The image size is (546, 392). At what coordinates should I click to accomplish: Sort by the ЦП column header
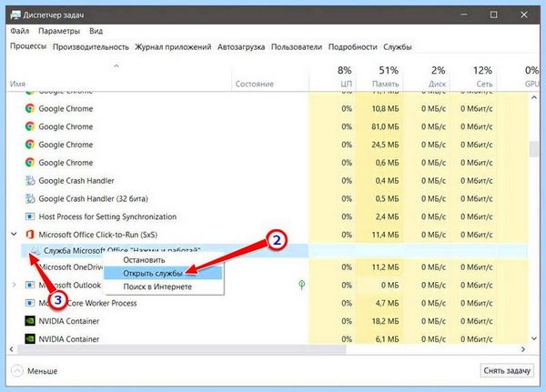pos(346,84)
